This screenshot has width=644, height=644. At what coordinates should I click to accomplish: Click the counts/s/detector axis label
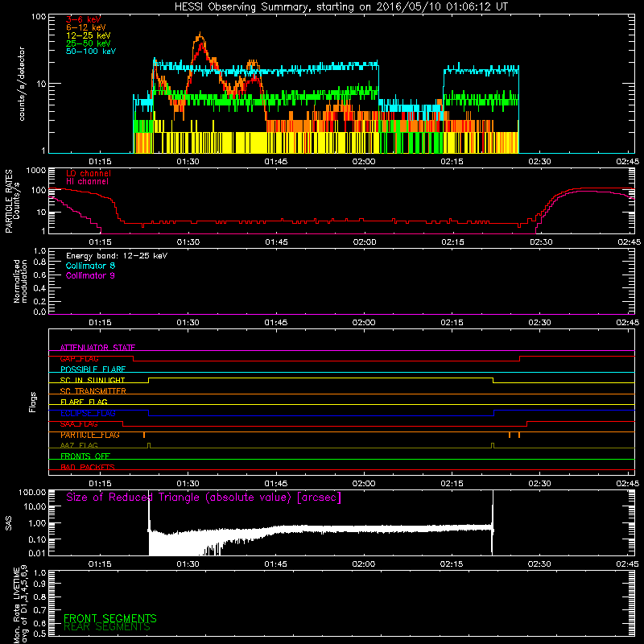point(22,84)
